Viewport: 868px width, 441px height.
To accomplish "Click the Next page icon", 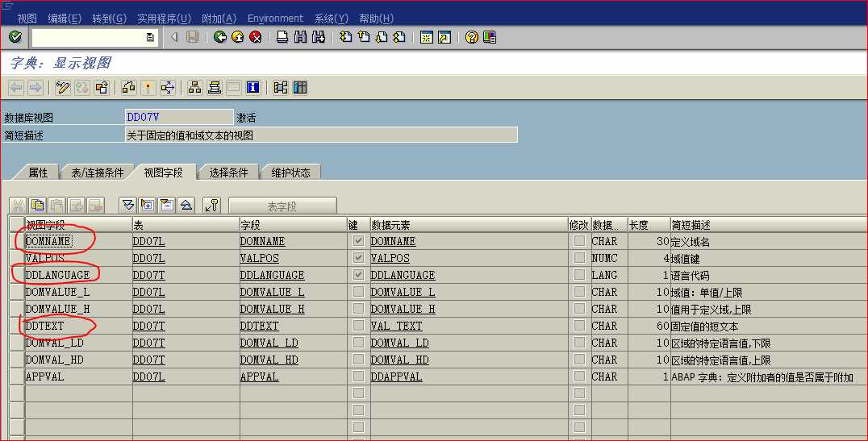I will (x=382, y=37).
